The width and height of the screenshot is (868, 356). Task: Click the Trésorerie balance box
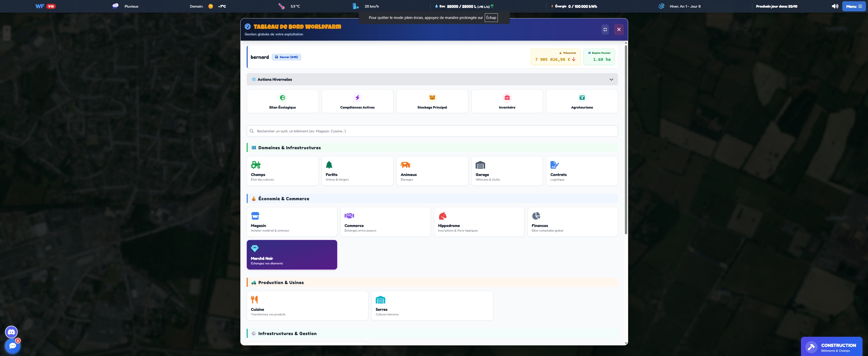point(555,57)
